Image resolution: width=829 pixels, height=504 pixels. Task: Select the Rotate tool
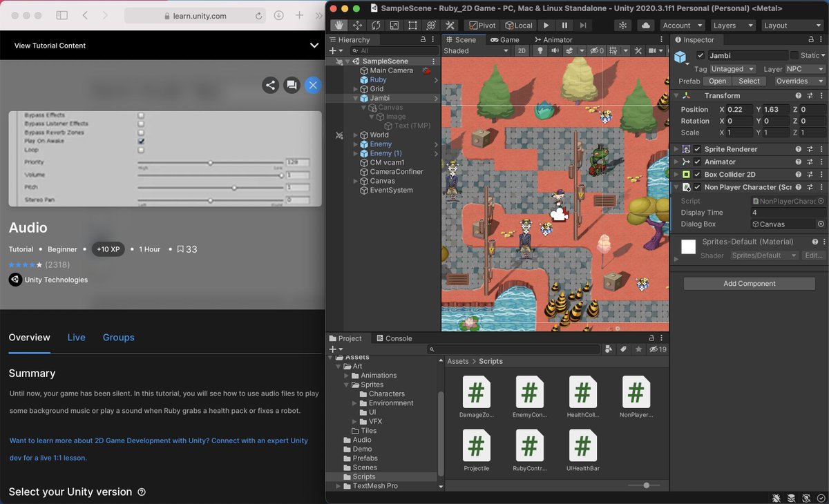click(x=375, y=26)
